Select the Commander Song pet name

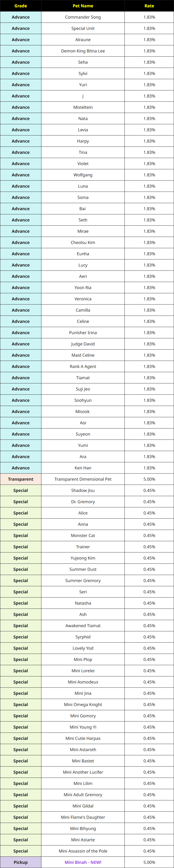[83, 17]
